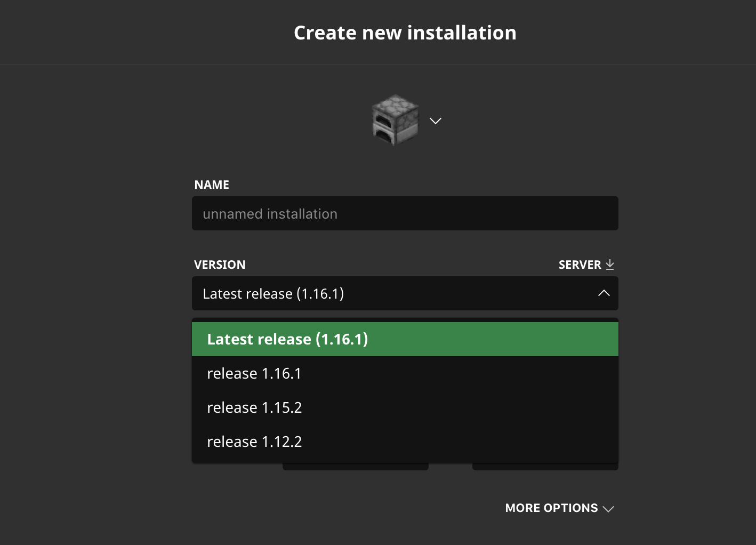Viewport: 756px width, 545px height.
Task: Click the version box showing Latest release
Action: [395, 293]
